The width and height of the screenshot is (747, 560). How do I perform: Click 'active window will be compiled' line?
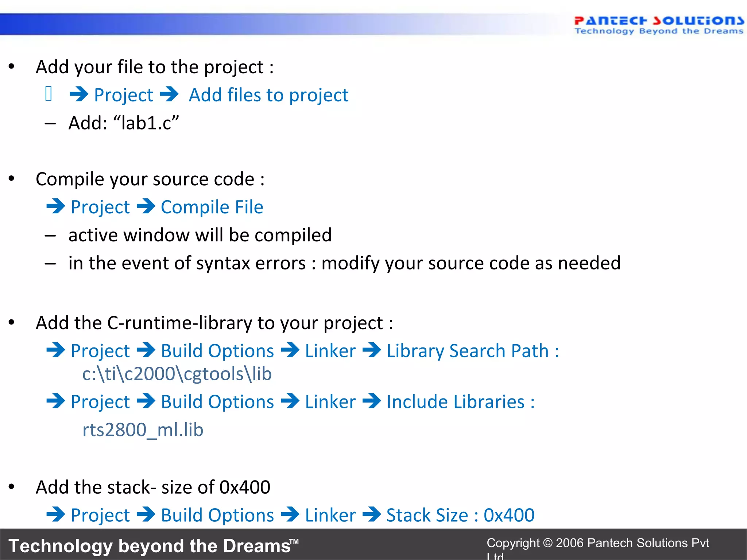(x=200, y=235)
